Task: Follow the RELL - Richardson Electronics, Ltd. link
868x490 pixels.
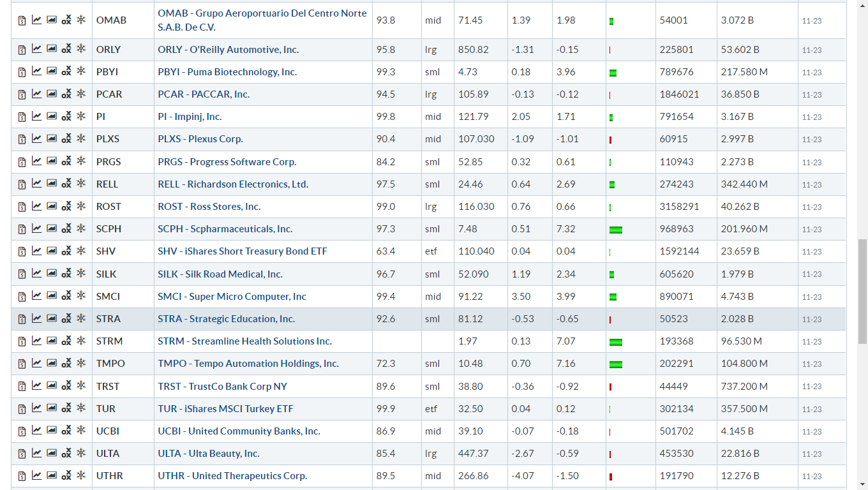Action: pos(233,184)
